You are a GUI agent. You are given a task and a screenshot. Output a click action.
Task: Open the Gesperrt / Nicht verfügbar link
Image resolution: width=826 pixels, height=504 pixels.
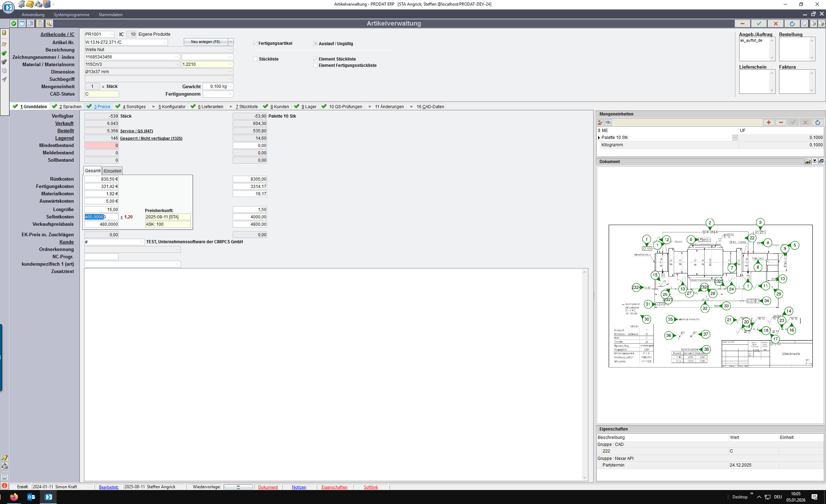pyautogui.click(x=151, y=138)
